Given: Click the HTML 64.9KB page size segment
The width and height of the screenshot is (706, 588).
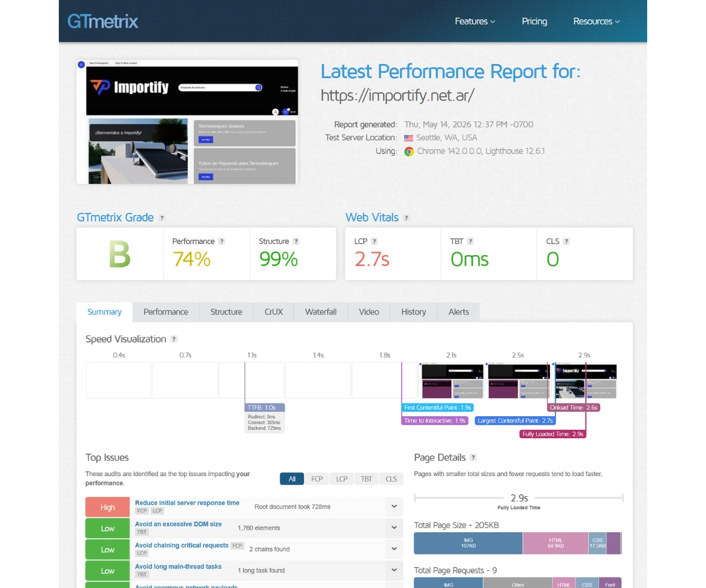Looking at the screenshot, I should (x=555, y=543).
